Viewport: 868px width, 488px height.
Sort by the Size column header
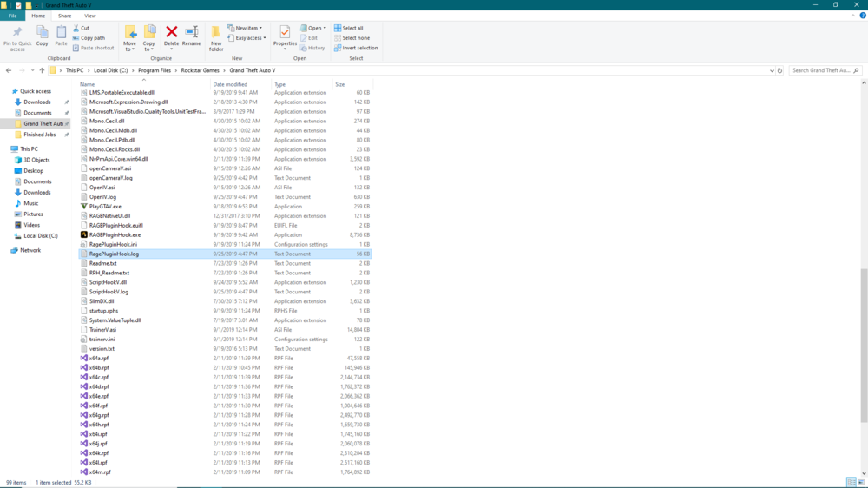pos(352,84)
